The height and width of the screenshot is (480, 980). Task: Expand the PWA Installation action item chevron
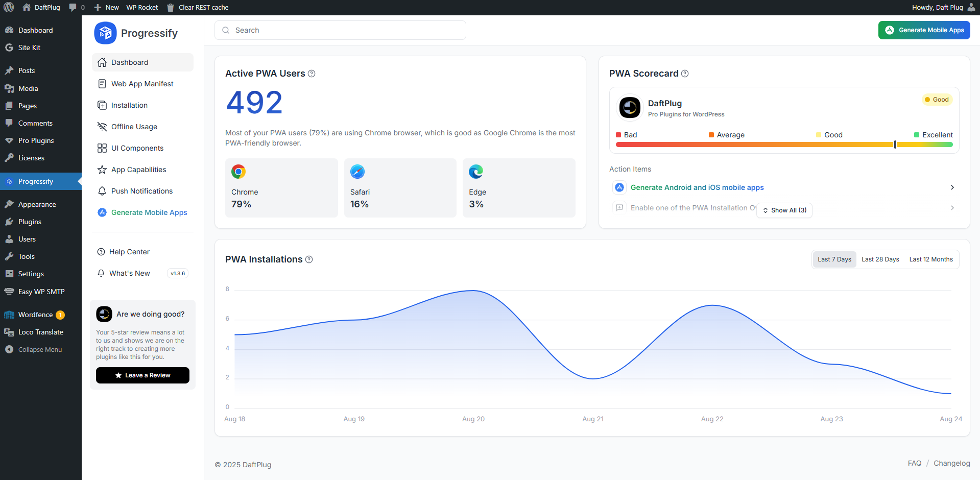coord(952,208)
